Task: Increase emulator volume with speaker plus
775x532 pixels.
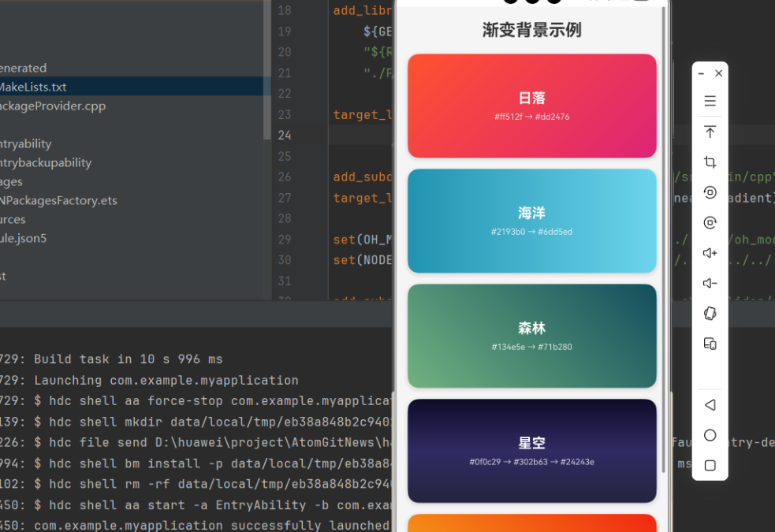Action: pos(710,253)
